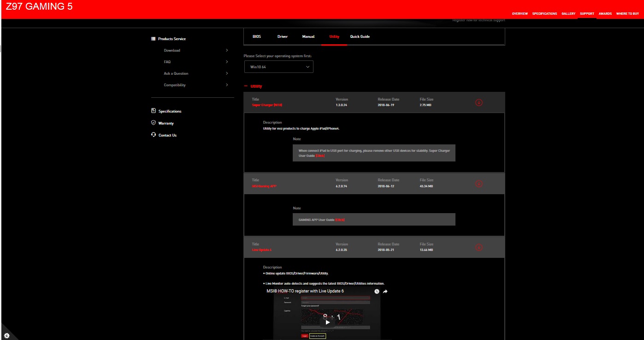Open the Warranty sidebar link
The image size is (644, 340).
[x=166, y=123]
